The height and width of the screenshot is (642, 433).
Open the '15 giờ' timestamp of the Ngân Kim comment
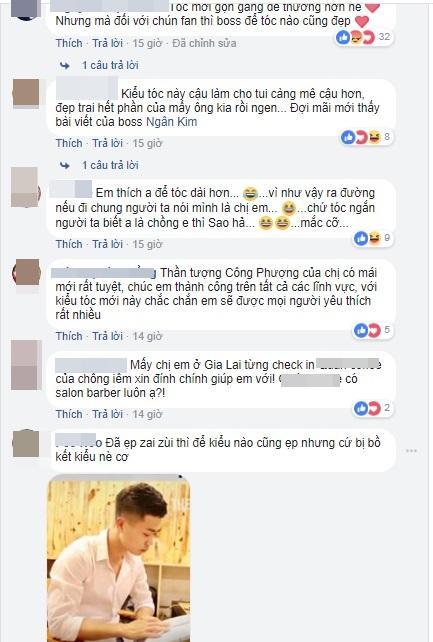[x=147, y=143]
